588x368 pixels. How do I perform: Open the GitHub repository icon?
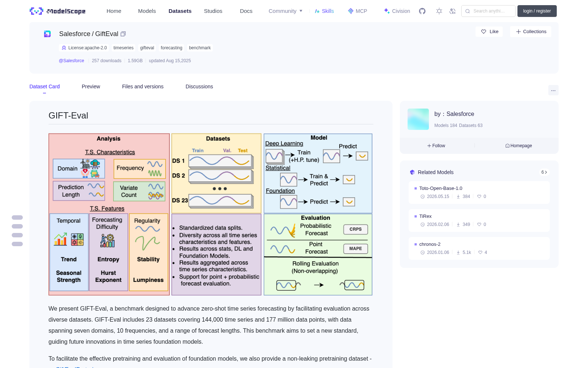click(x=422, y=11)
